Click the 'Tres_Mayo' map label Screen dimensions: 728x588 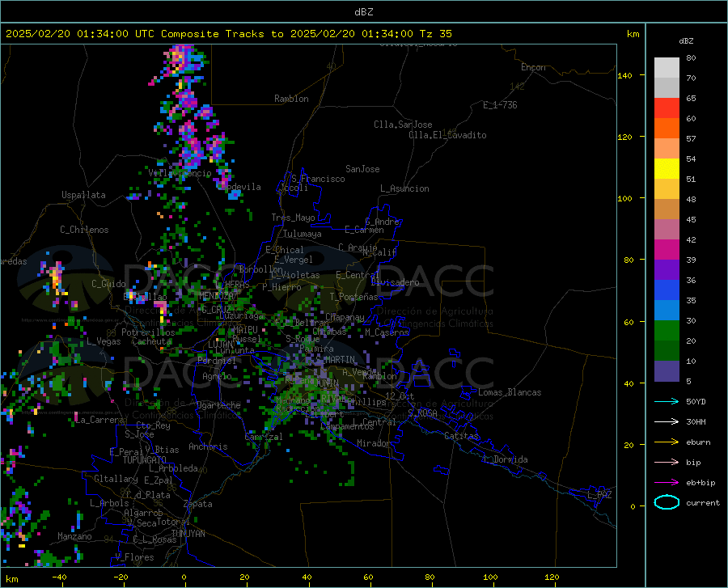[x=293, y=218]
